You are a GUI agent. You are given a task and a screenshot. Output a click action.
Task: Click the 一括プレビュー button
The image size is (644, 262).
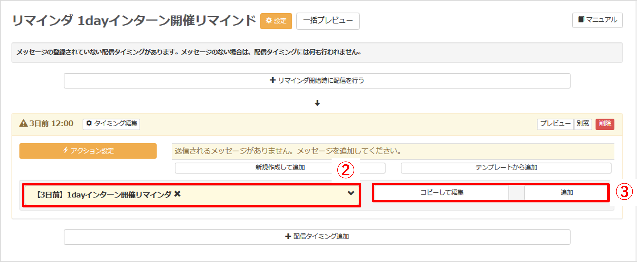pyautogui.click(x=328, y=21)
